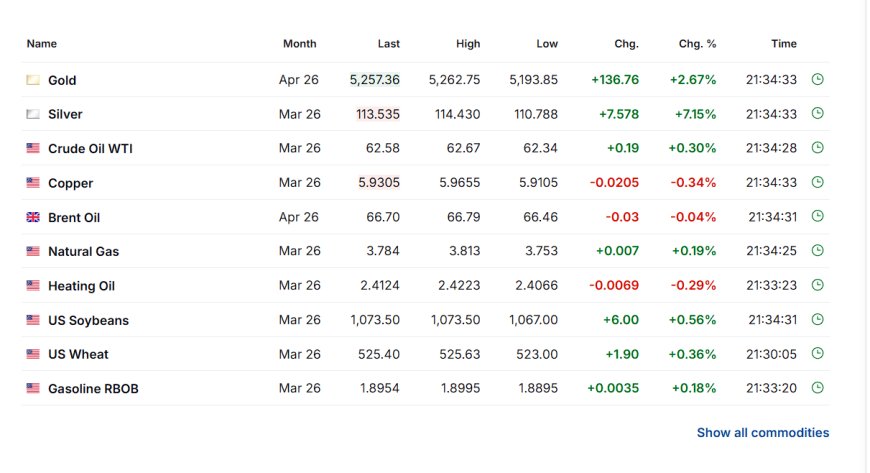
Task: Click the clock icon in Crude Oil WTI row
Action: (817, 148)
